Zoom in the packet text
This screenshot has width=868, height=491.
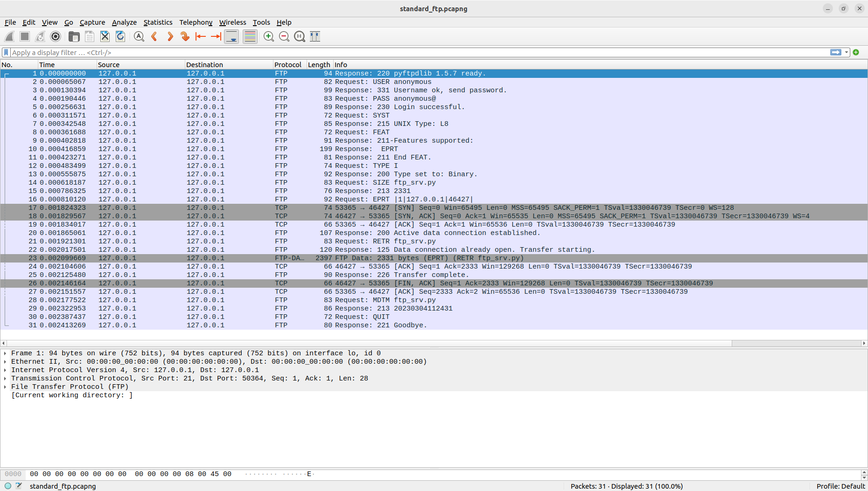[x=268, y=36]
